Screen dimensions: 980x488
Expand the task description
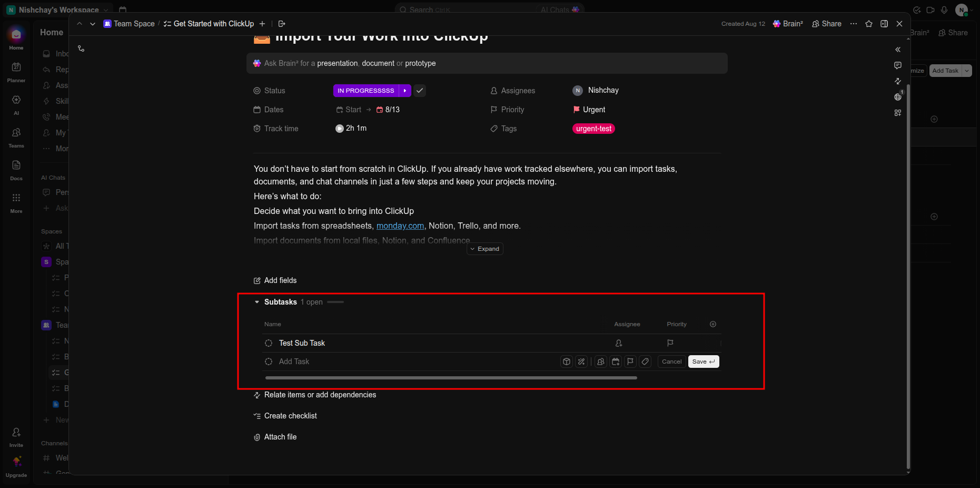pos(485,249)
